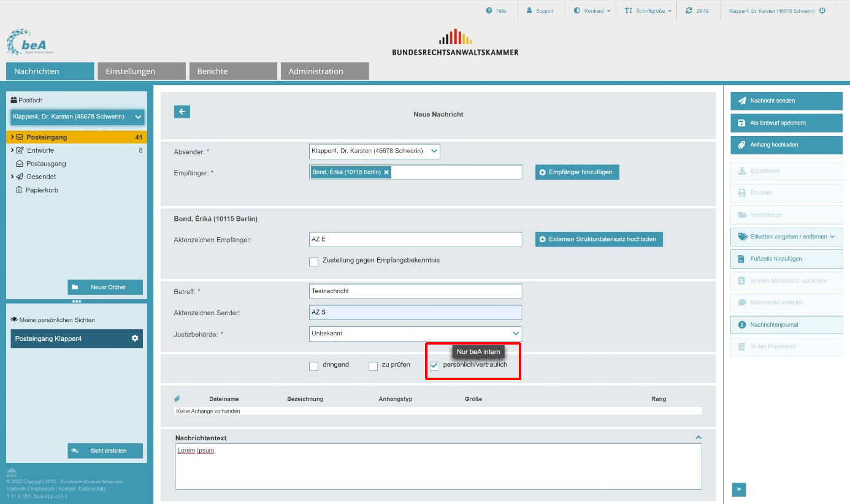This screenshot has width=850, height=504.
Task: Collapse the right action panel arrow
Action: pyautogui.click(x=739, y=489)
